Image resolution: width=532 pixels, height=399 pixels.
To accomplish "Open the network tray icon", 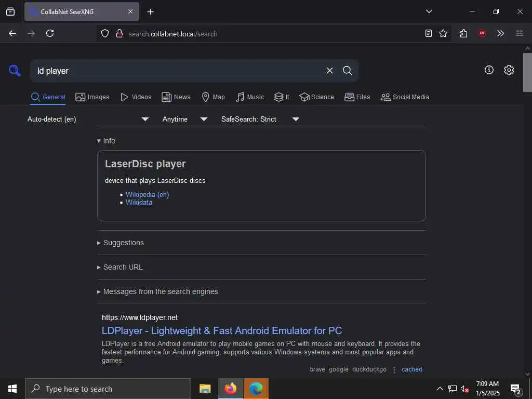I will tap(453, 389).
